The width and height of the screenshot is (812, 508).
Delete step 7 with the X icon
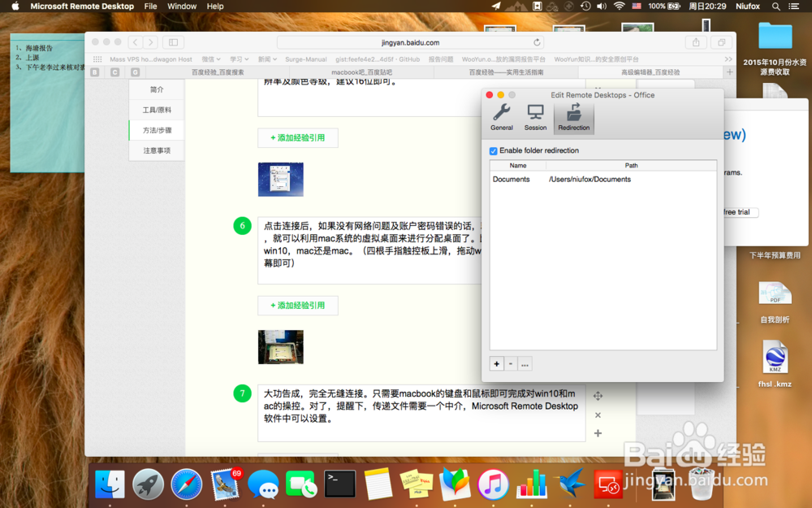click(598, 415)
